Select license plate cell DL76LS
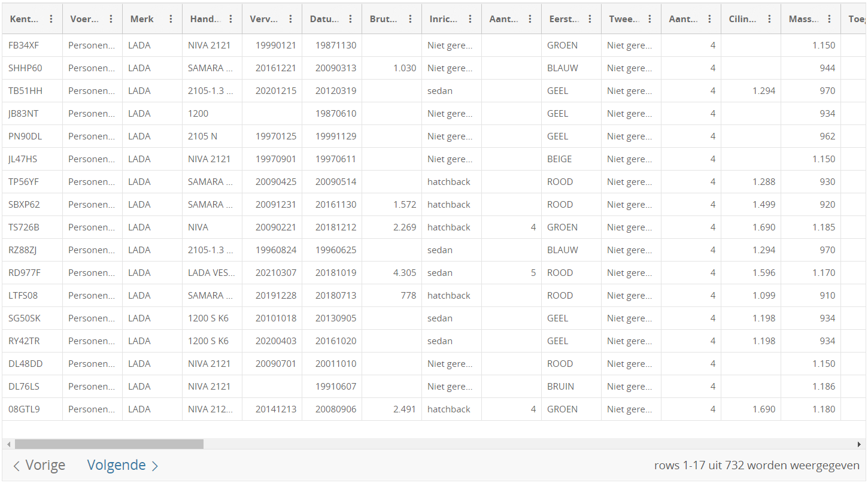 pyautogui.click(x=32, y=387)
